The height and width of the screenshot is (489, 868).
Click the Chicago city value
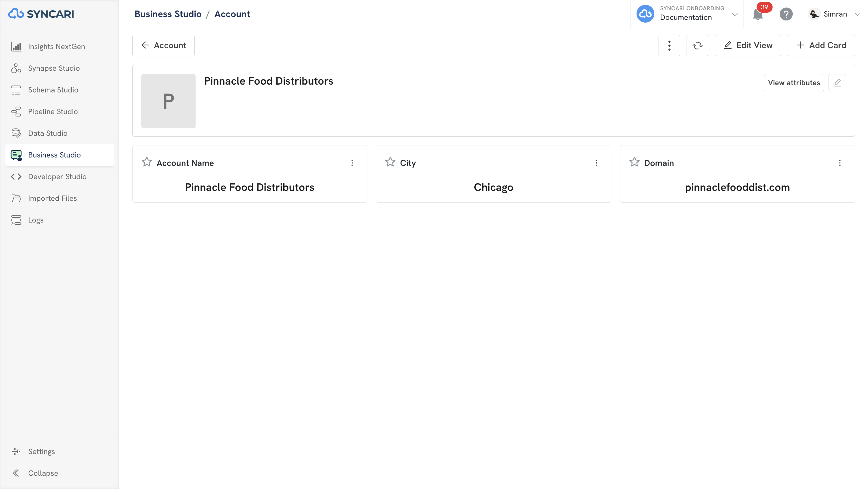click(493, 188)
